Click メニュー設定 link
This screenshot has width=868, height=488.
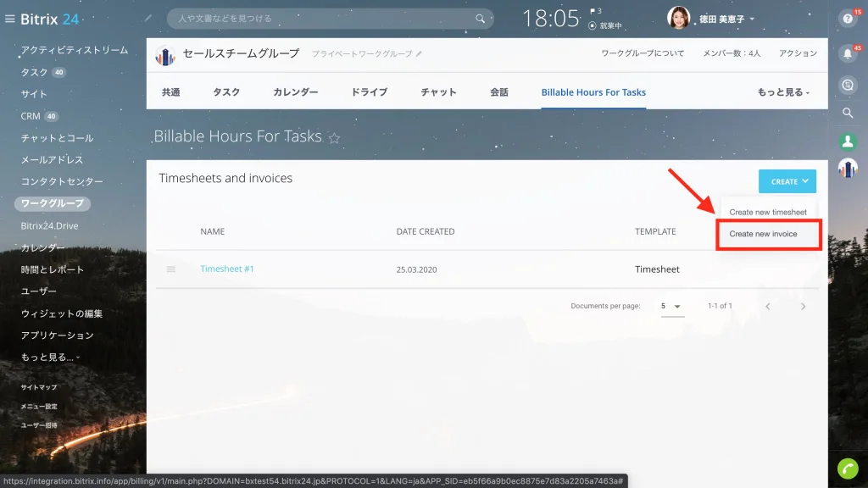[x=39, y=406]
